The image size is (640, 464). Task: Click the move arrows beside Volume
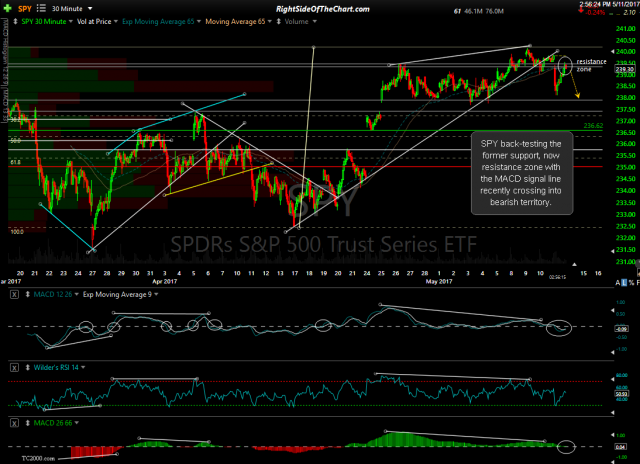click(x=279, y=21)
